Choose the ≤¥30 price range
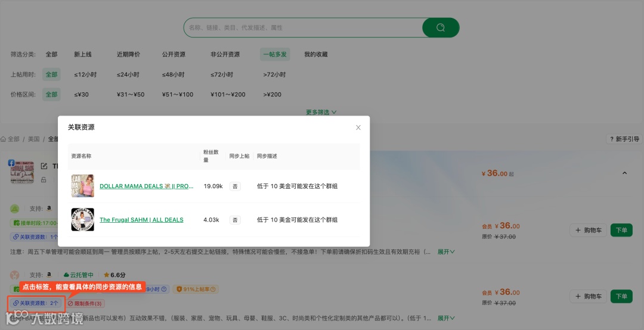 point(81,94)
